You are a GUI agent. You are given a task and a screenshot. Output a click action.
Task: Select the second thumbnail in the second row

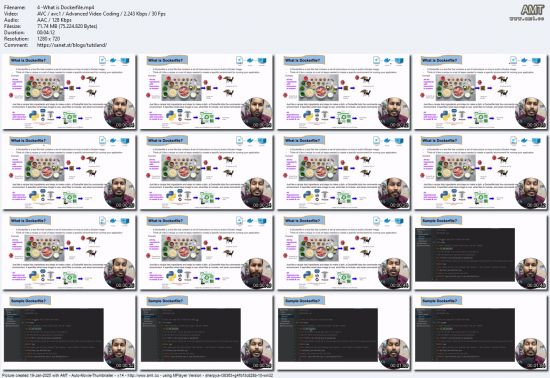pos(206,172)
